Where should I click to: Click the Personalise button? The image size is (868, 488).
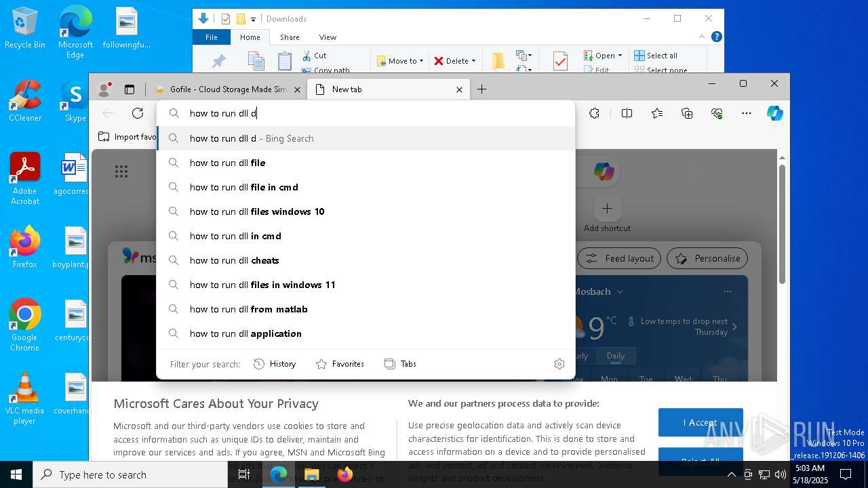[x=708, y=258]
